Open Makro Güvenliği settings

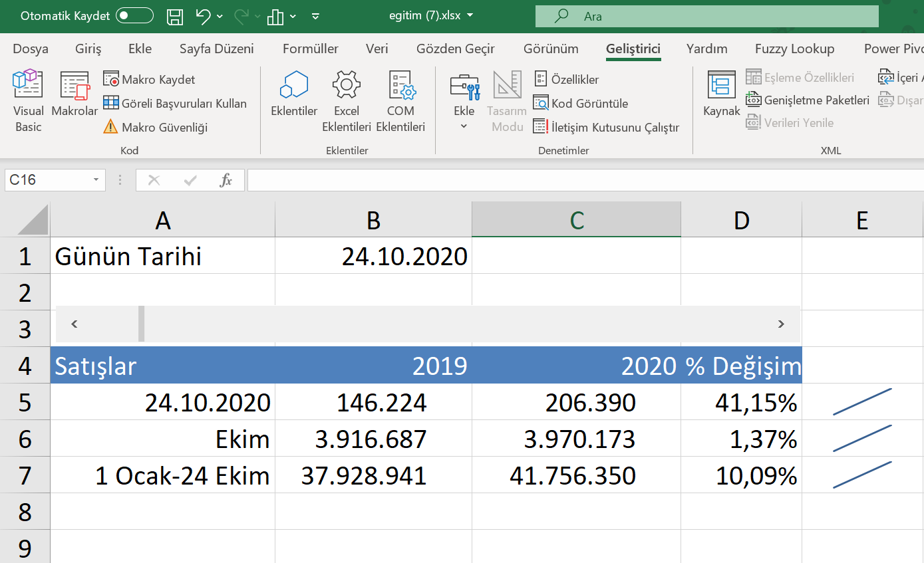[x=156, y=127]
